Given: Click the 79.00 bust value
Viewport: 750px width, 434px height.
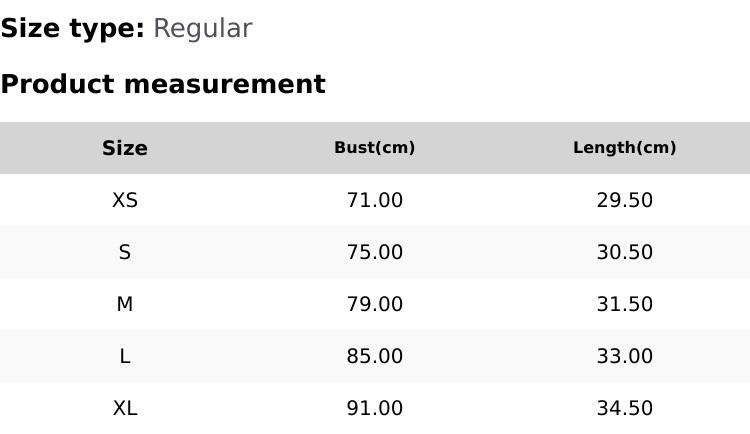Looking at the screenshot, I should point(374,304).
